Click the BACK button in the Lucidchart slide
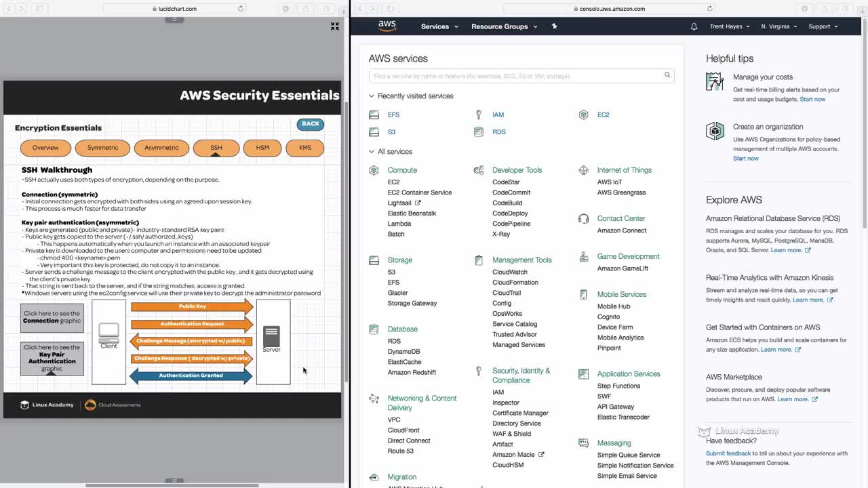Screen dimensions: 868x488 click(311, 124)
